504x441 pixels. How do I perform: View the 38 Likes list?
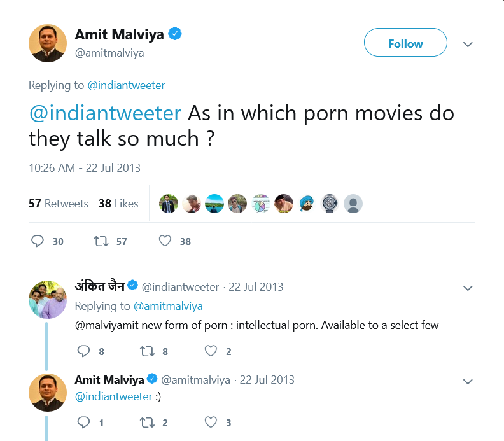(118, 204)
